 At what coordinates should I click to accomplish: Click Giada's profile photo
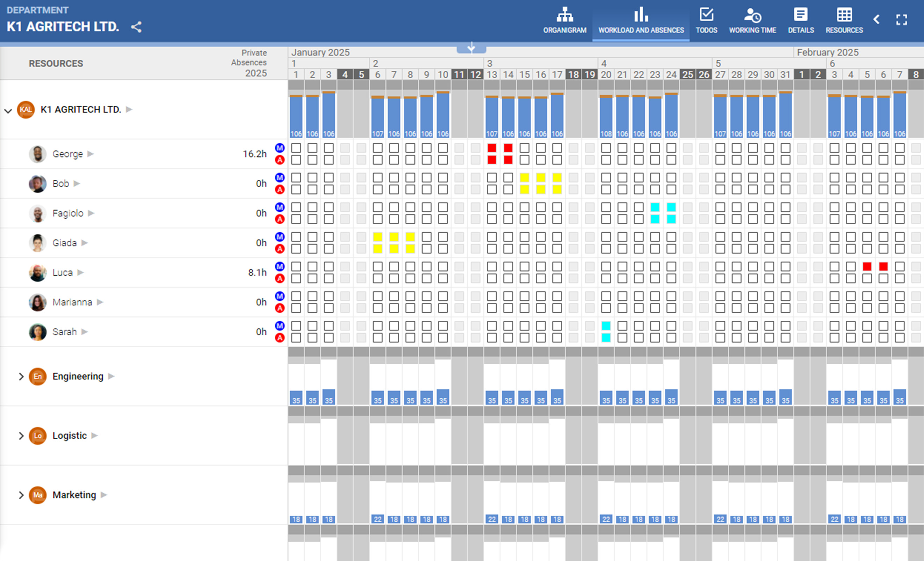pos(37,243)
